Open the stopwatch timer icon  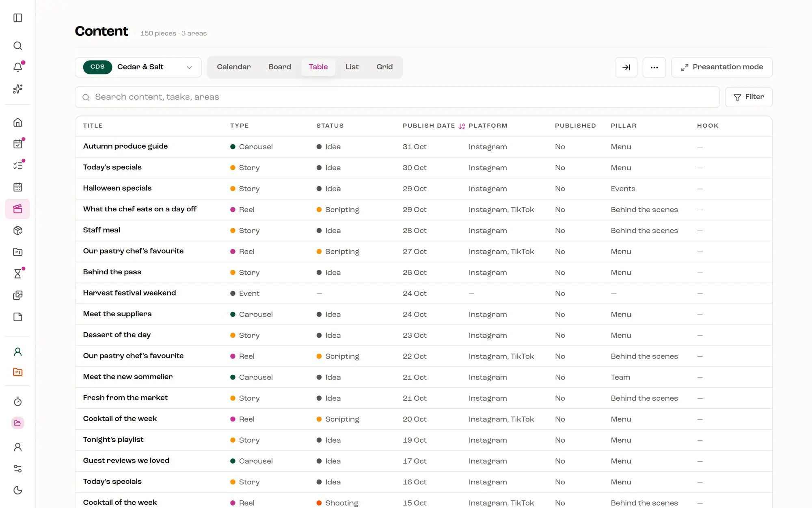17,402
